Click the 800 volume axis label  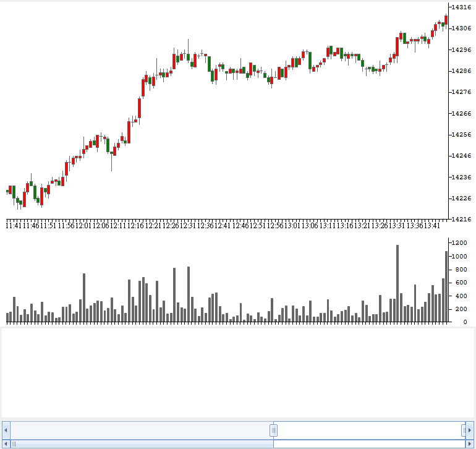461,270
